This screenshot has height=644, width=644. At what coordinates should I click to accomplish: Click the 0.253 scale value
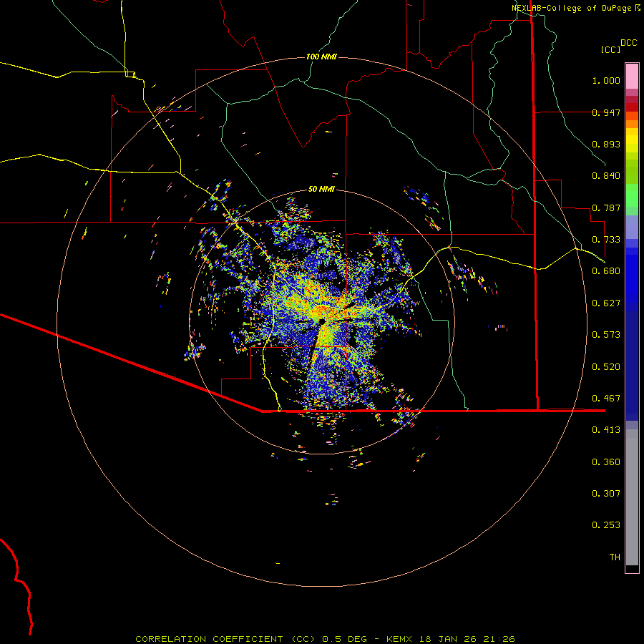(x=606, y=525)
